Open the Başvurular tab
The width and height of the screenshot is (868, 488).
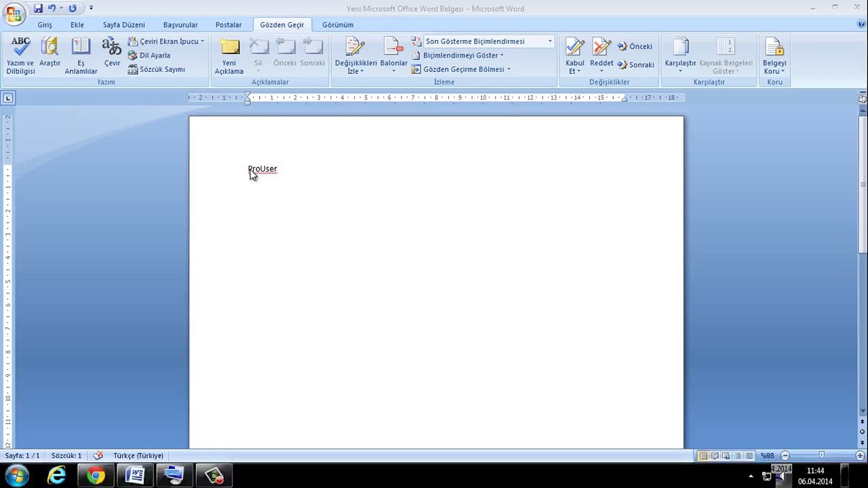pos(180,24)
